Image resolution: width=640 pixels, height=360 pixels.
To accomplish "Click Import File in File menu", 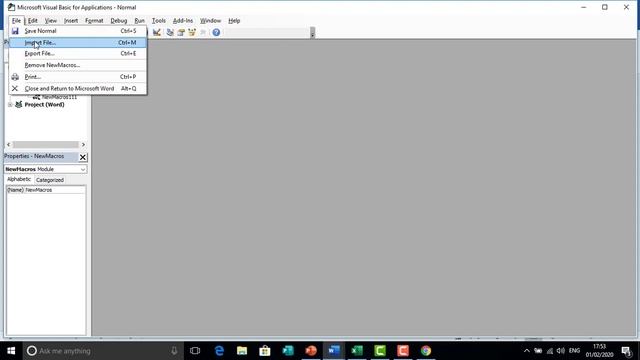I will pyautogui.click(x=78, y=42).
